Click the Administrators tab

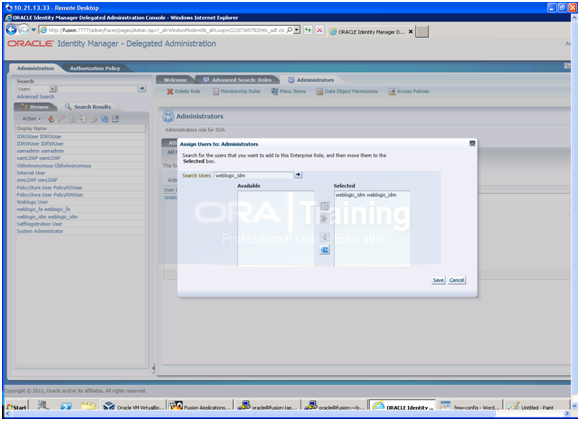point(311,80)
